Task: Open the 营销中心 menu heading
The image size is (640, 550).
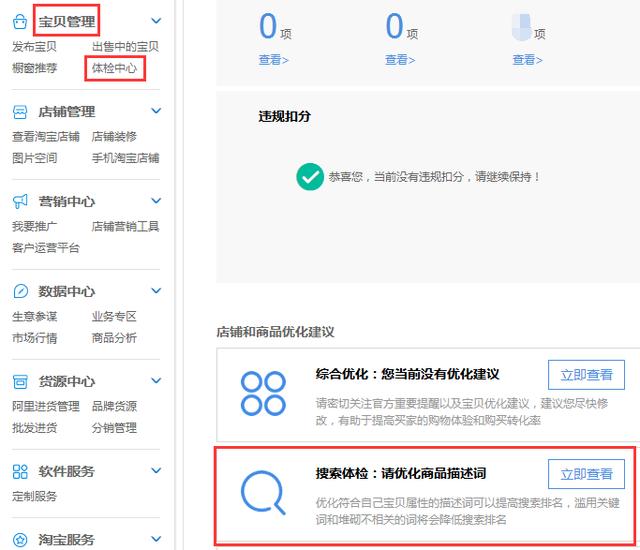Action: [67, 201]
